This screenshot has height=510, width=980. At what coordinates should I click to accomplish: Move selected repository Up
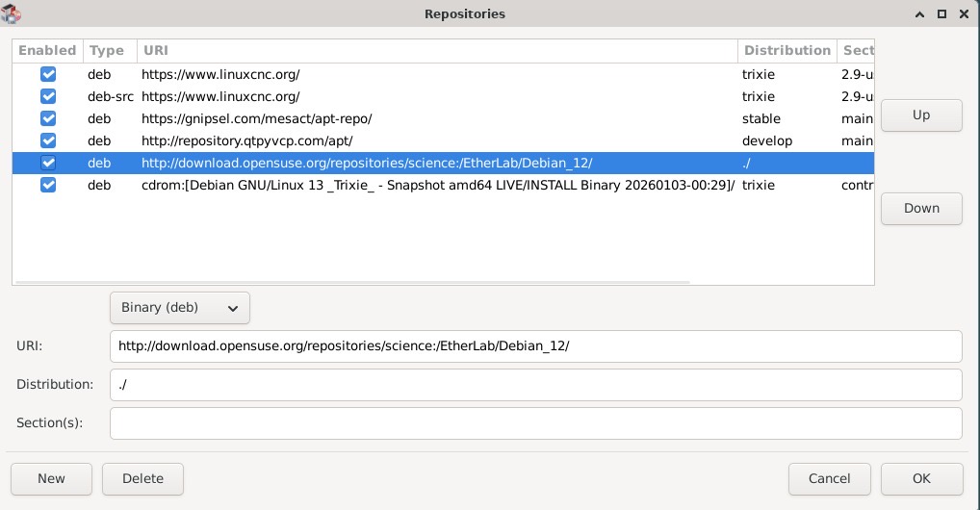(921, 115)
